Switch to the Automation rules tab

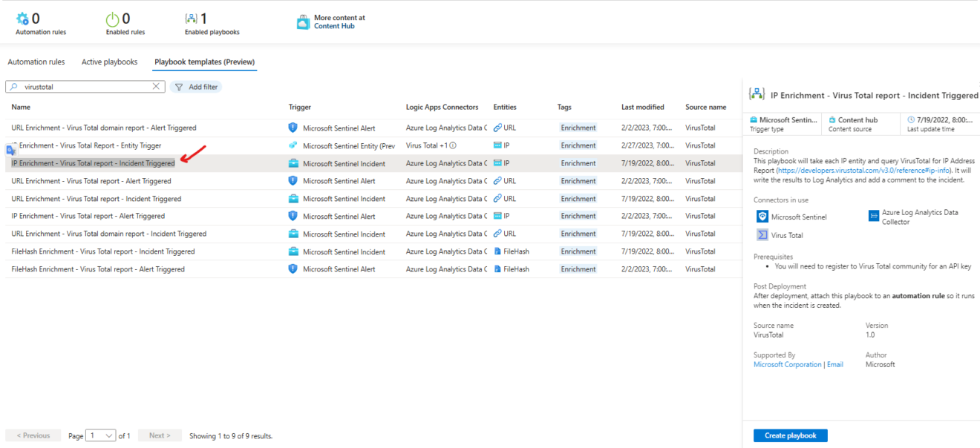(x=36, y=62)
